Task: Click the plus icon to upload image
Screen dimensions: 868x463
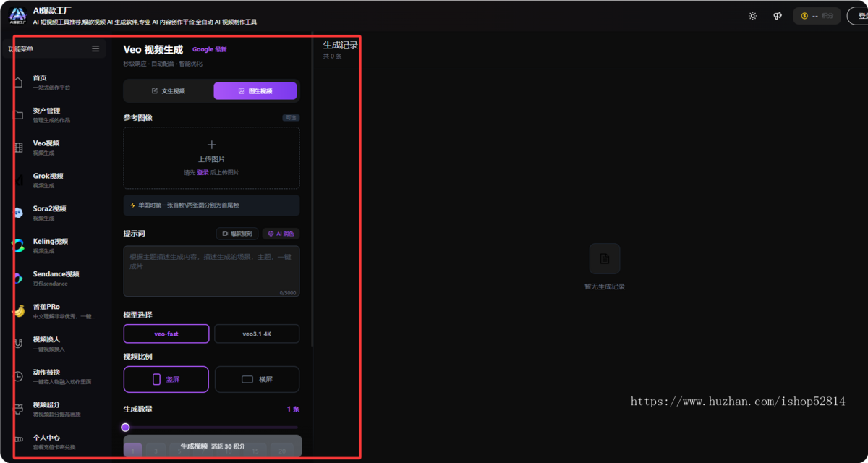Action: 211,145
